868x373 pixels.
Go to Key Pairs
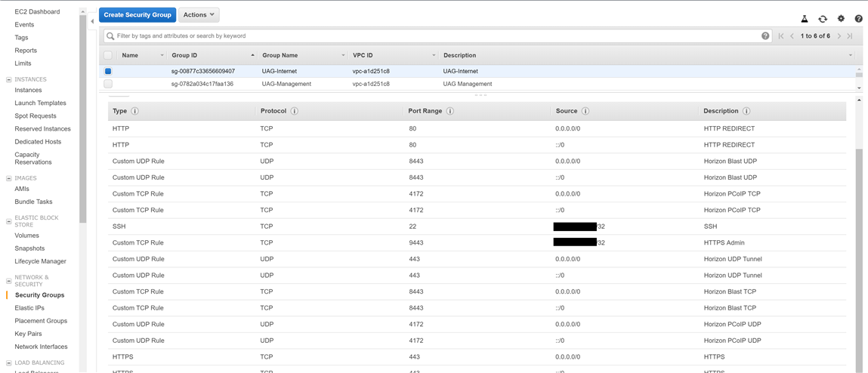[x=28, y=334]
